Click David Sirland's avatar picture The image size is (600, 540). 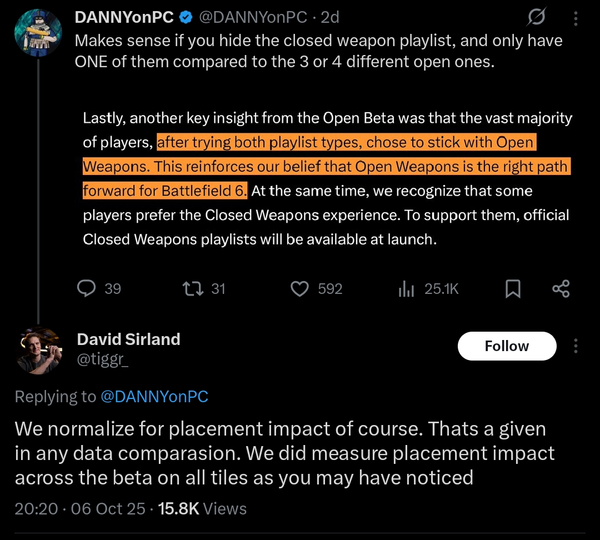click(x=41, y=349)
